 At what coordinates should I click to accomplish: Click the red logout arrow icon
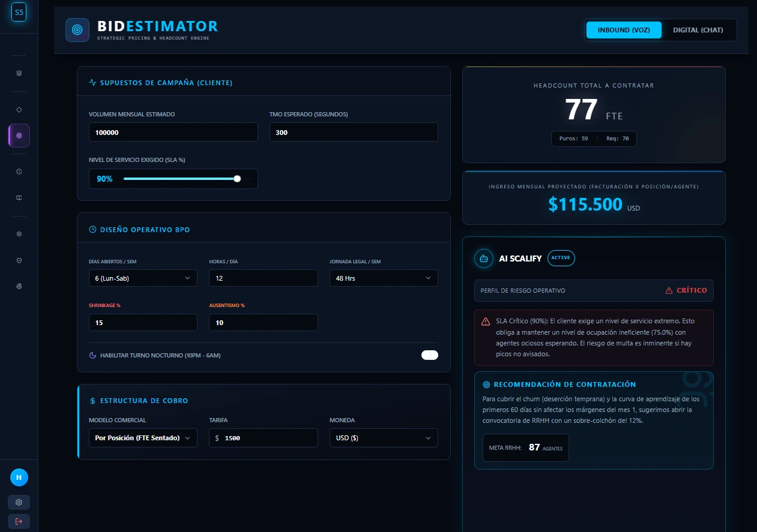pyautogui.click(x=19, y=521)
